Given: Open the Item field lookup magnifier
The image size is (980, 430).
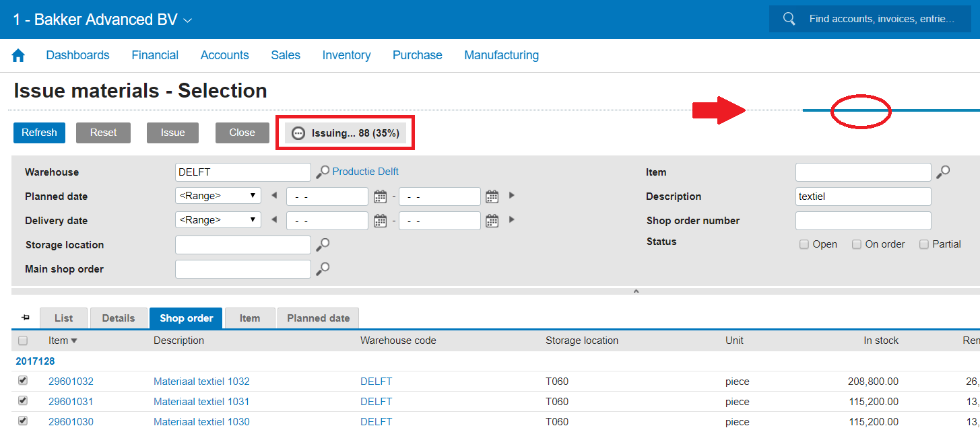Looking at the screenshot, I should [943, 172].
